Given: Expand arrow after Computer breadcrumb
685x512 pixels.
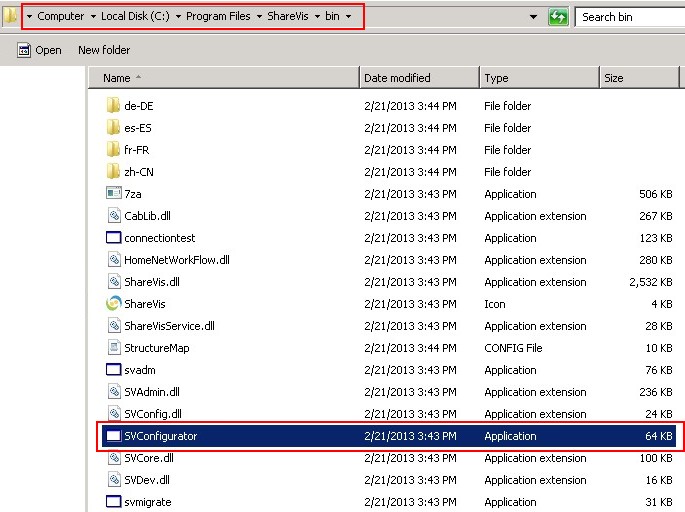Looking at the screenshot, I should 93,17.
